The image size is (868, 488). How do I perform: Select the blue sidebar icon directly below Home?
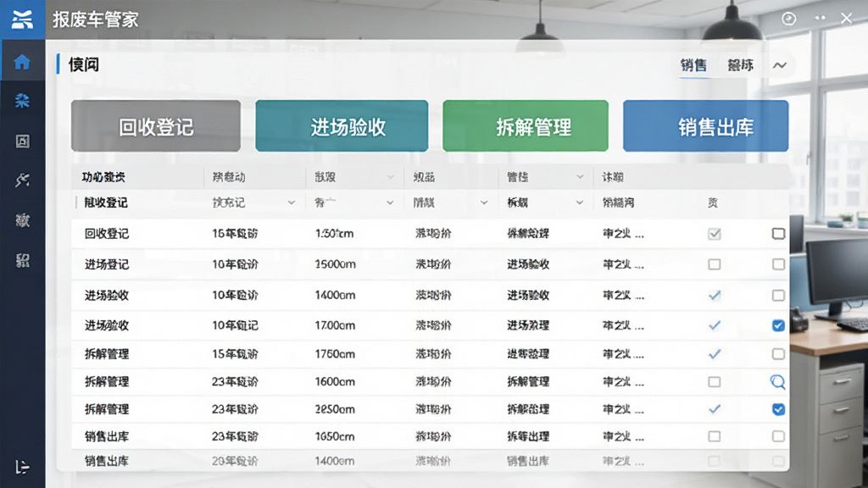click(x=22, y=101)
